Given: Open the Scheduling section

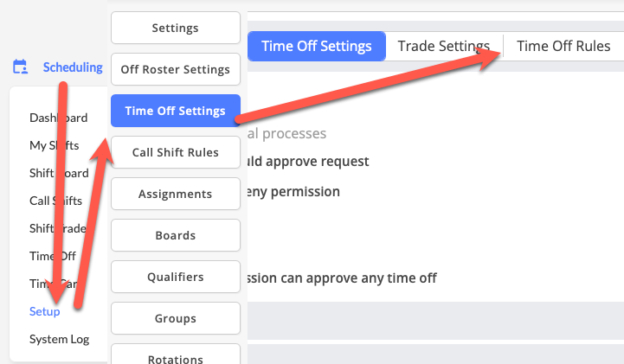Looking at the screenshot, I should tap(72, 67).
